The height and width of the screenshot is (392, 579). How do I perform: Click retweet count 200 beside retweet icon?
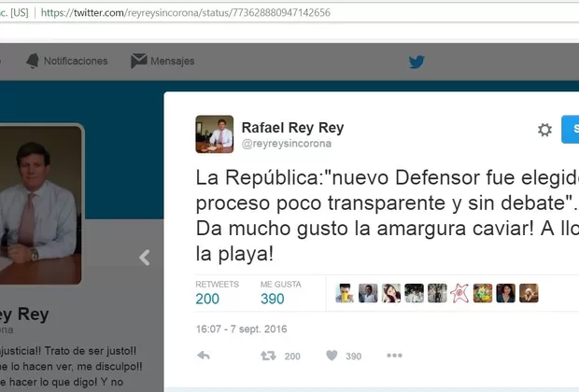click(292, 357)
